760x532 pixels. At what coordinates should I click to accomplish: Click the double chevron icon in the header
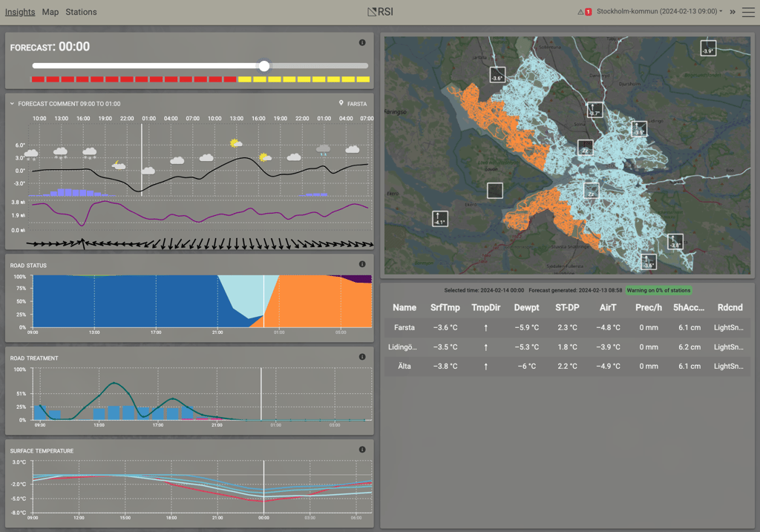coord(733,12)
